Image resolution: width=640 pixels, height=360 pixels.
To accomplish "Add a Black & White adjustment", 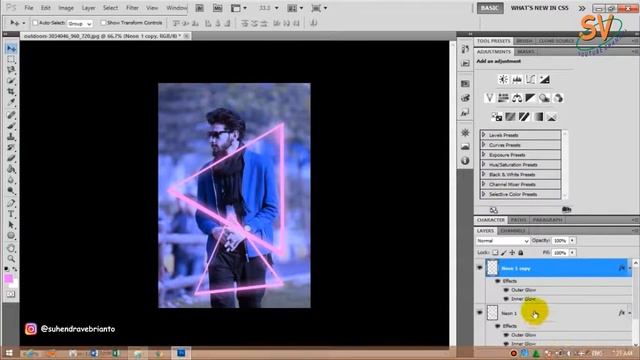I will tap(531, 98).
